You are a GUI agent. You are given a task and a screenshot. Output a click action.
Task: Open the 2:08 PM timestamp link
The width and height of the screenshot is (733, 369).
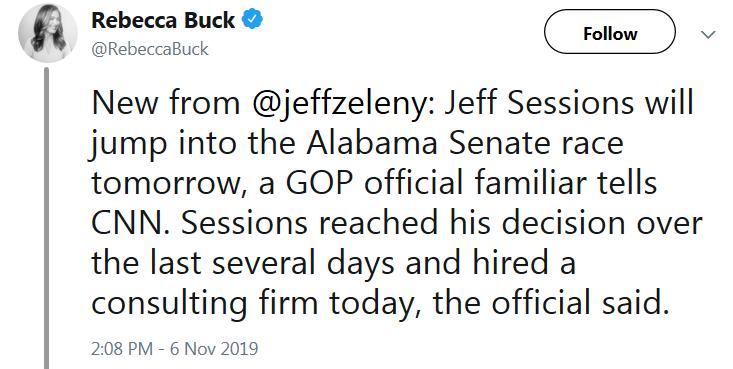[122, 348]
